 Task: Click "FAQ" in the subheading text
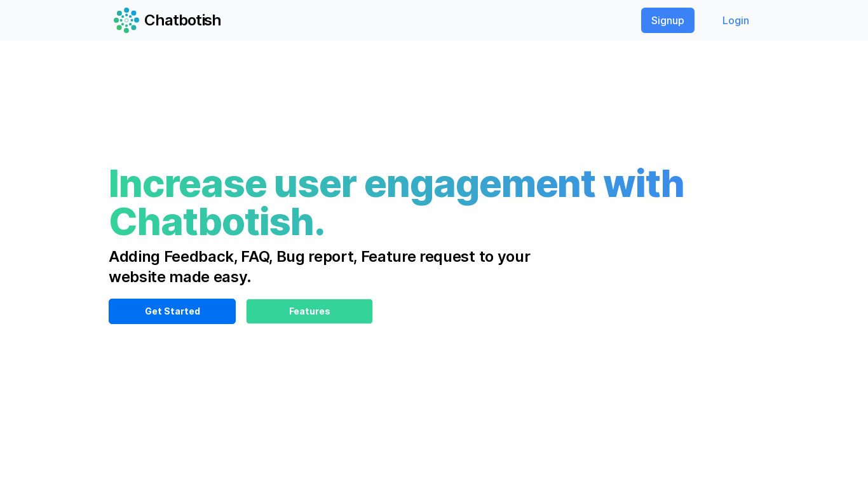(256, 257)
